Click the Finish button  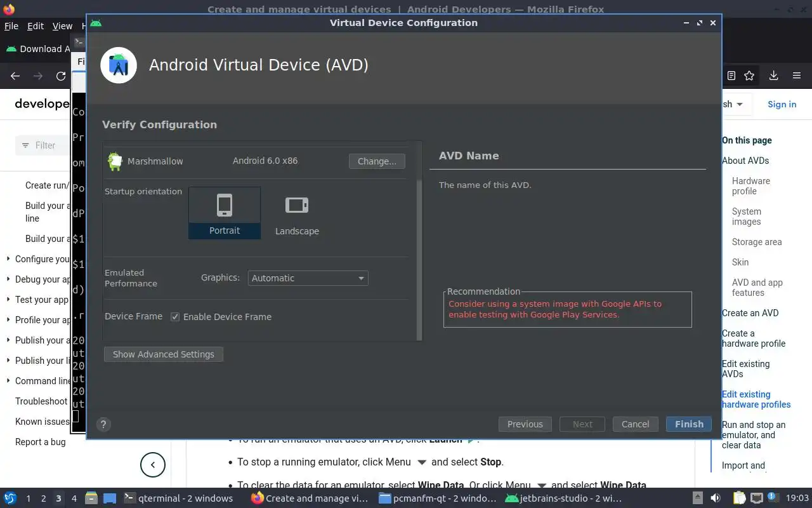689,424
